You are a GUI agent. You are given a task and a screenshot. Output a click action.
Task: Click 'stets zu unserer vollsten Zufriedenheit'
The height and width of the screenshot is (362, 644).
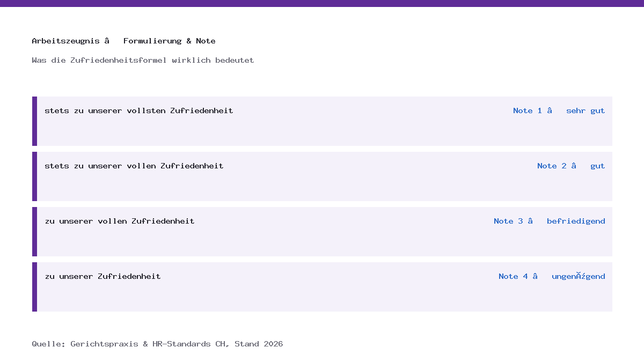click(x=139, y=110)
